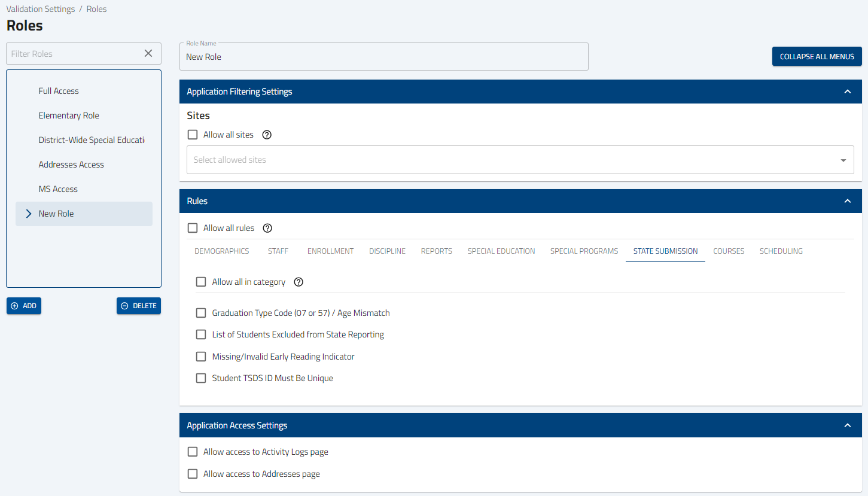This screenshot has height=496, width=868.
Task: Open help icon next to Allow all in category
Action: (x=299, y=282)
